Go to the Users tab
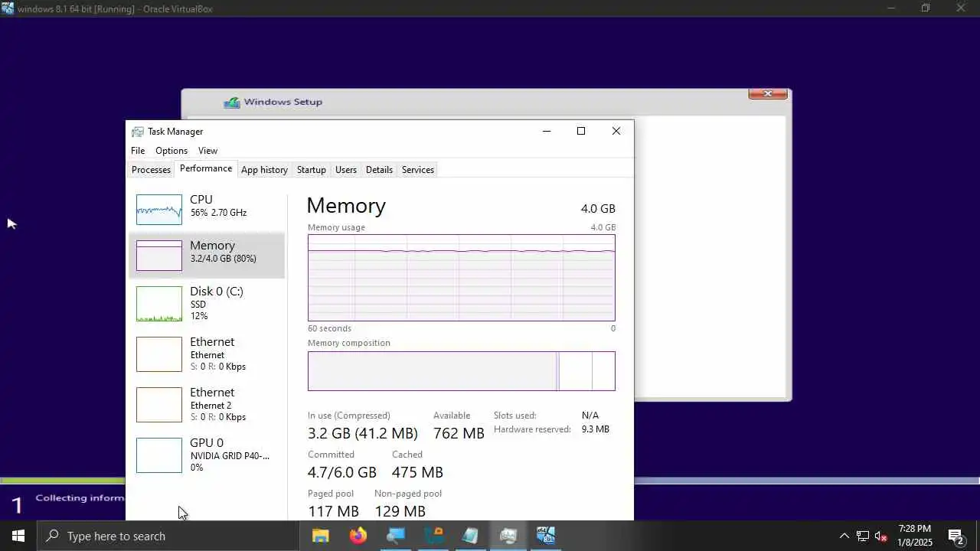Image resolution: width=980 pixels, height=551 pixels. (x=346, y=170)
